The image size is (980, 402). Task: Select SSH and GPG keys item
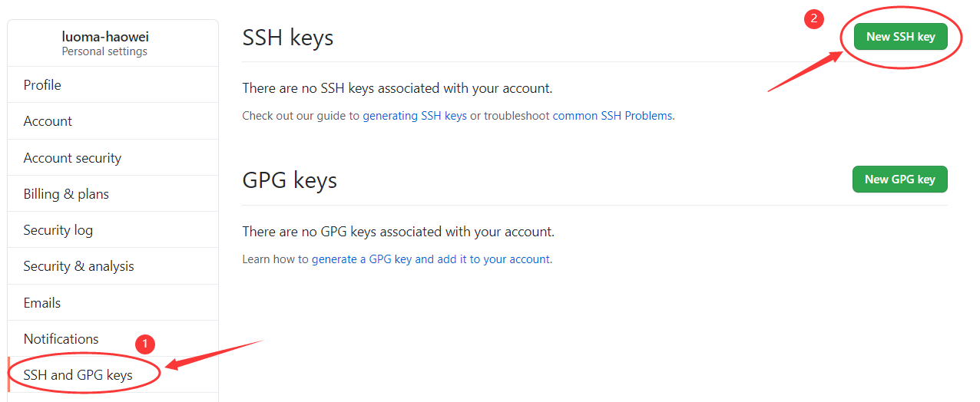pyautogui.click(x=113, y=375)
